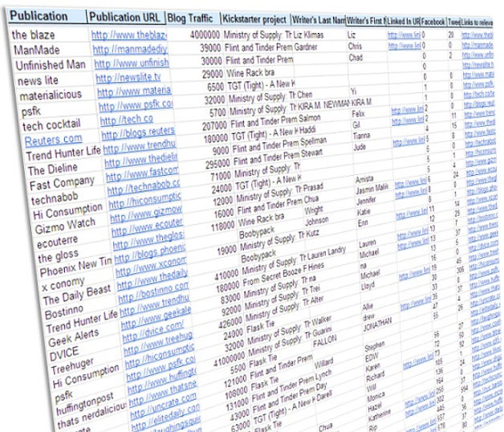The image size is (504, 432).
Task: Open the blogs.reuters URL link
Action: tap(138, 132)
